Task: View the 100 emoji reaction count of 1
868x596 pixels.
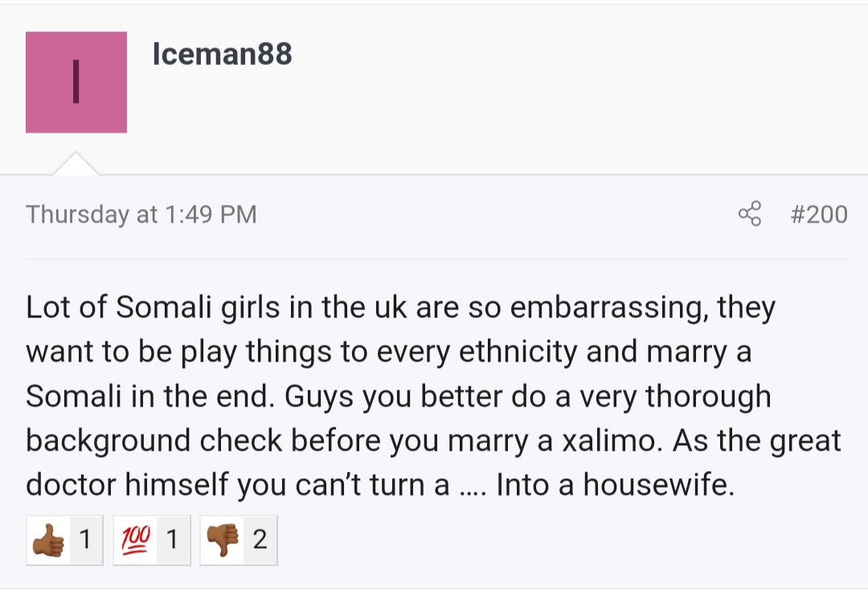Action: 171,540
